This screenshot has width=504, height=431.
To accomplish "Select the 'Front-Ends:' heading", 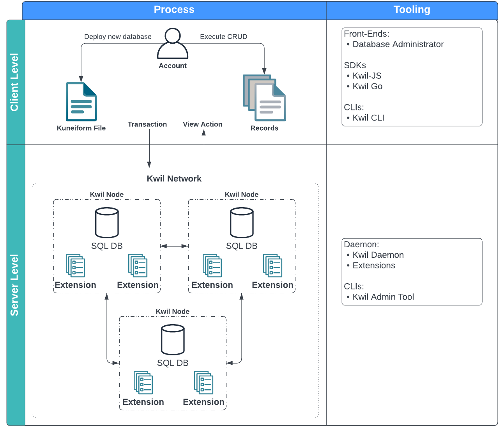I will 366,34.
